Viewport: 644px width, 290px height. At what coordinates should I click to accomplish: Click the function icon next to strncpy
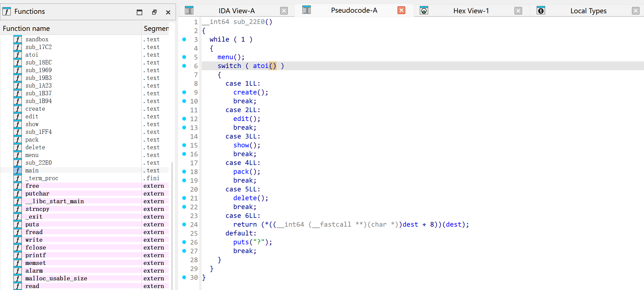click(x=18, y=209)
